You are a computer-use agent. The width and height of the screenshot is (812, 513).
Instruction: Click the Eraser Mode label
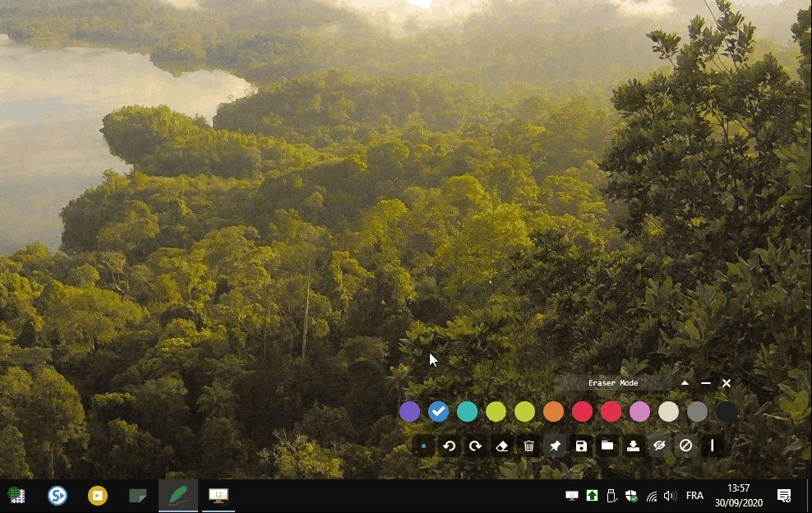click(613, 383)
